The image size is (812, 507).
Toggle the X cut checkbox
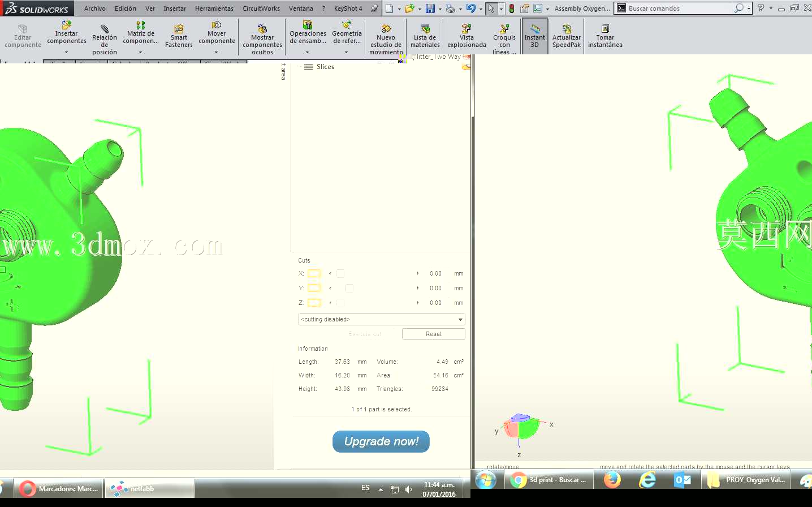314,273
